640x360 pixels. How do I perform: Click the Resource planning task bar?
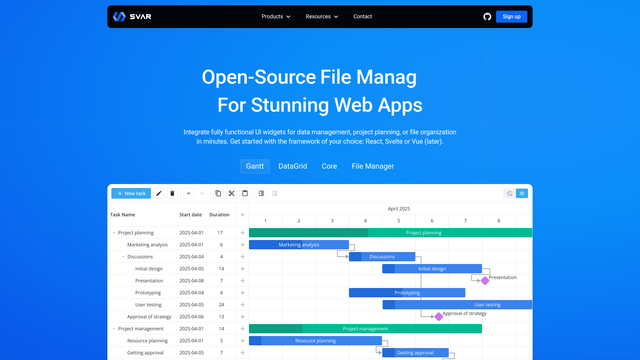click(x=316, y=341)
